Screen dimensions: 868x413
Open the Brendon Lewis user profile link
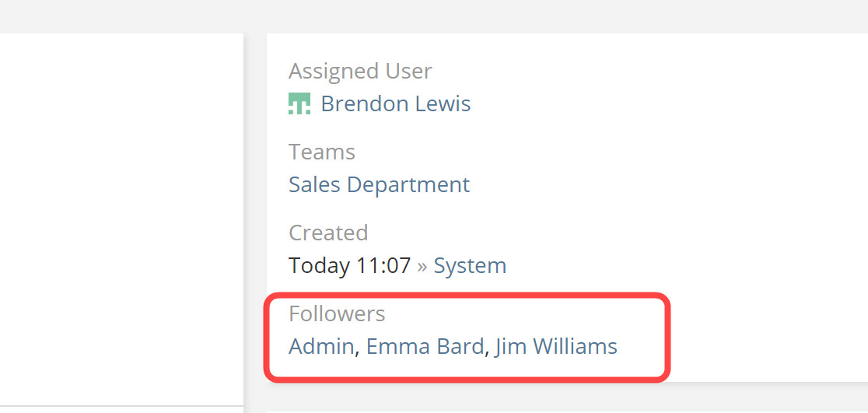tap(395, 103)
